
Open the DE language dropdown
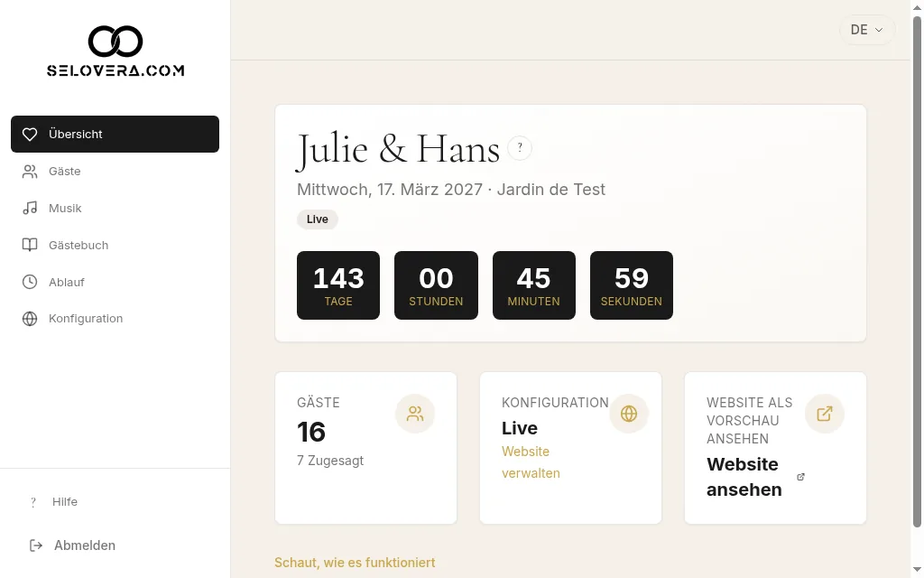click(x=867, y=30)
